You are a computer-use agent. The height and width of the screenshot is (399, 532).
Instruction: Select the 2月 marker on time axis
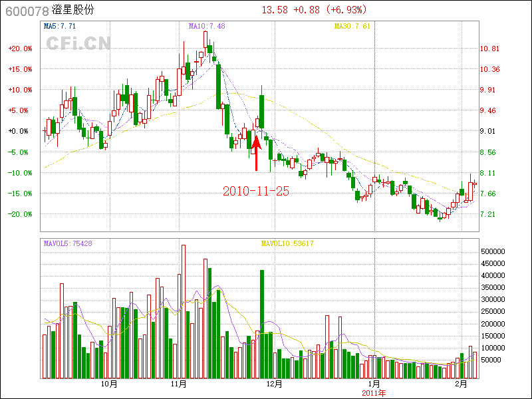click(x=461, y=384)
